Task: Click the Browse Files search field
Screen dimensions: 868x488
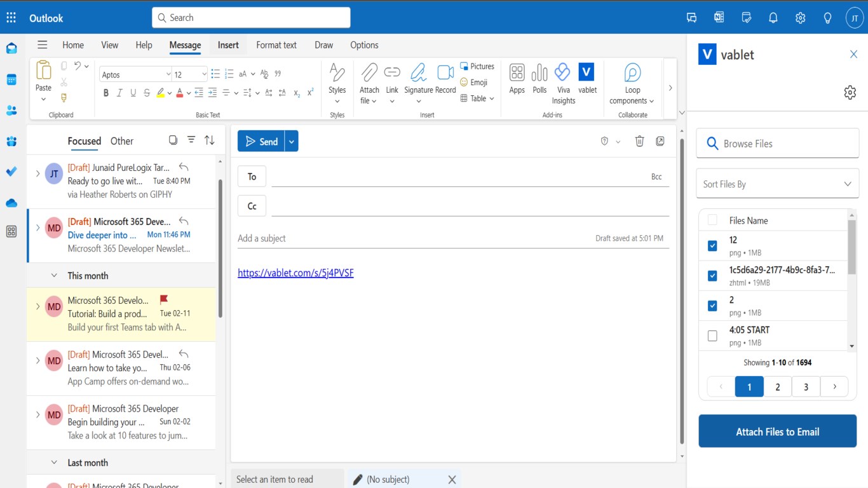Action: point(778,144)
